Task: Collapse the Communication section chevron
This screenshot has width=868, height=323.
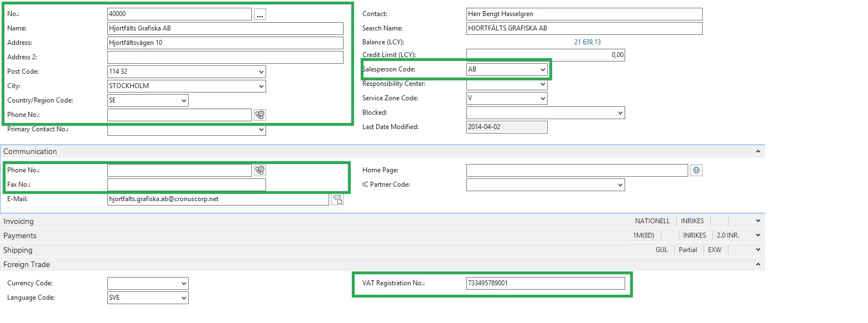Action: pyautogui.click(x=758, y=151)
